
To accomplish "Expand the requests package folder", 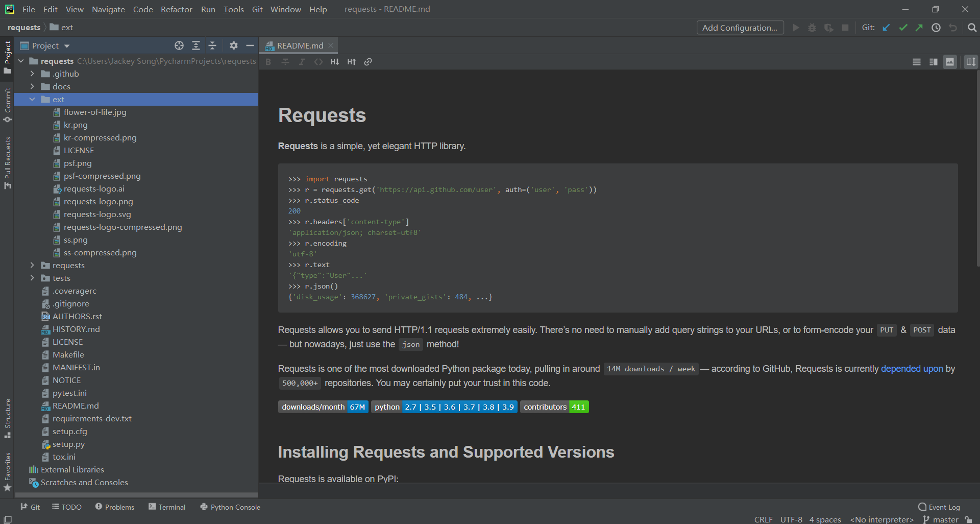I will [x=32, y=265].
